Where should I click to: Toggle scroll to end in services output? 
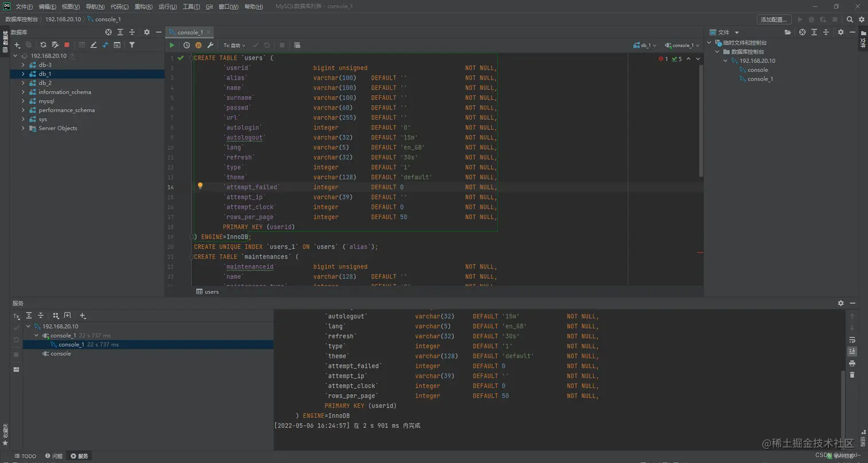[x=852, y=351]
